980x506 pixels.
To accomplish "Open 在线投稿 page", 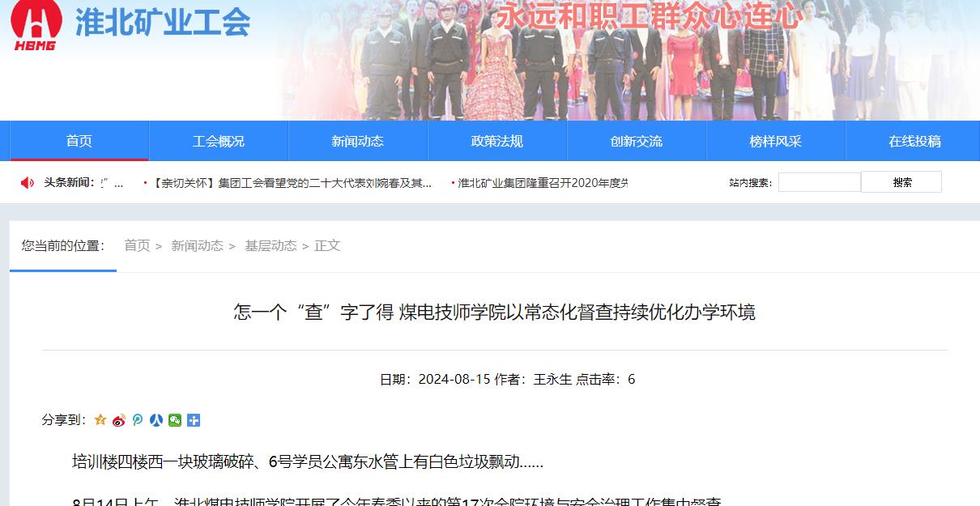I will coord(915,141).
